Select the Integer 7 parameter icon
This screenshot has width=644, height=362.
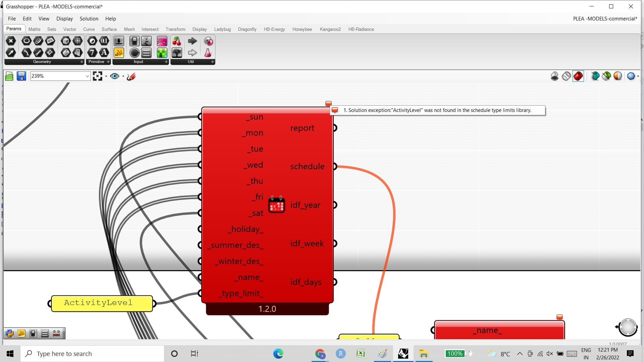click(92, 53)
